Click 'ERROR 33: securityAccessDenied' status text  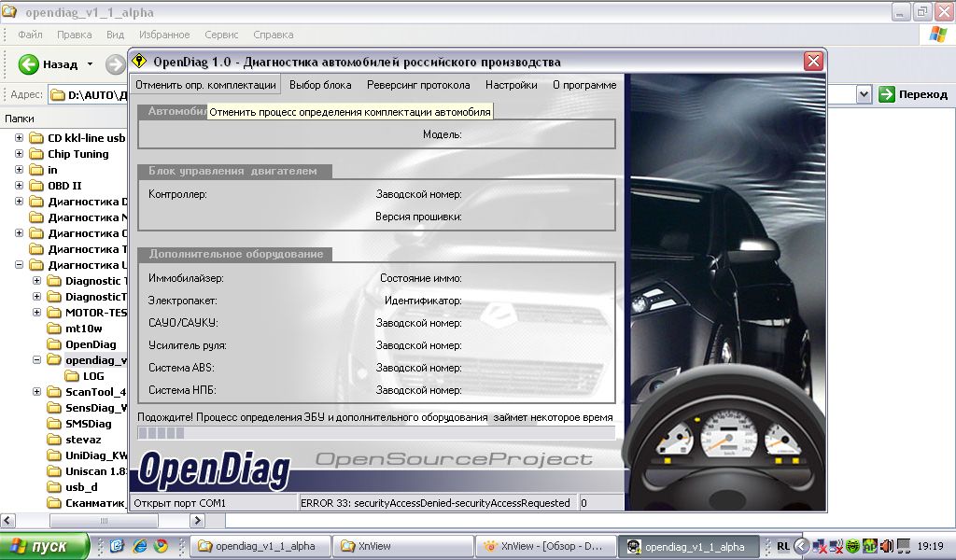pyautogui.click(x=435, y=503)
